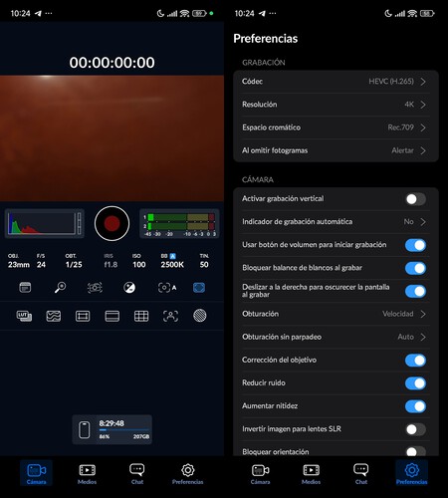
Task: Select Cámara tab in left screen
Action: tap(36, 473)
